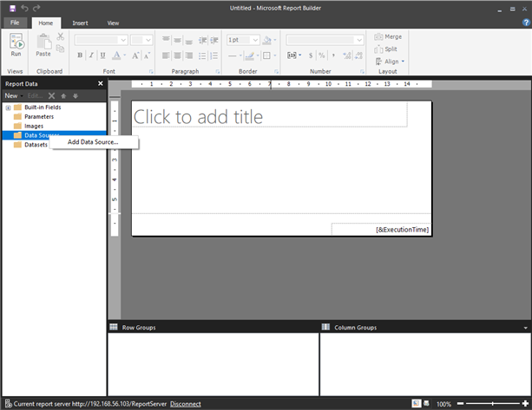Toggle Bold text formatting

(79, 55)
